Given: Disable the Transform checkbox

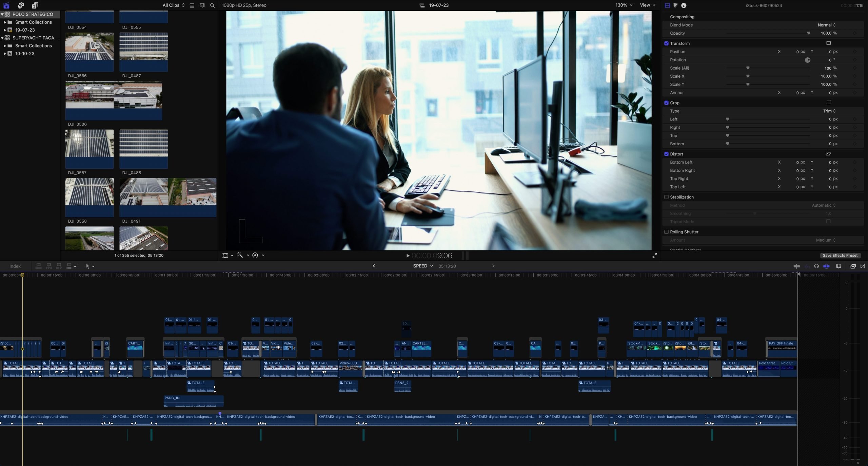Looking at the screenshot, I should tap(666, 43).
